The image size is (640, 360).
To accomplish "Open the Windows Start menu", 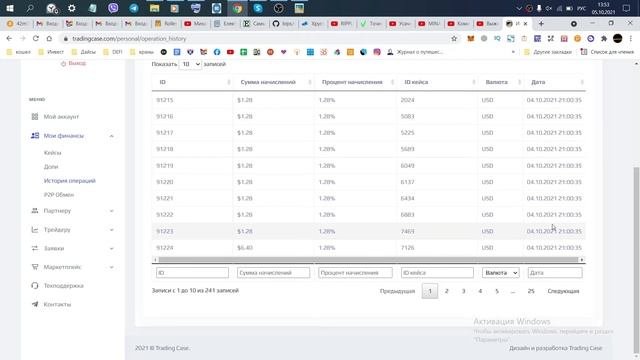I will [x=9, y=8].
